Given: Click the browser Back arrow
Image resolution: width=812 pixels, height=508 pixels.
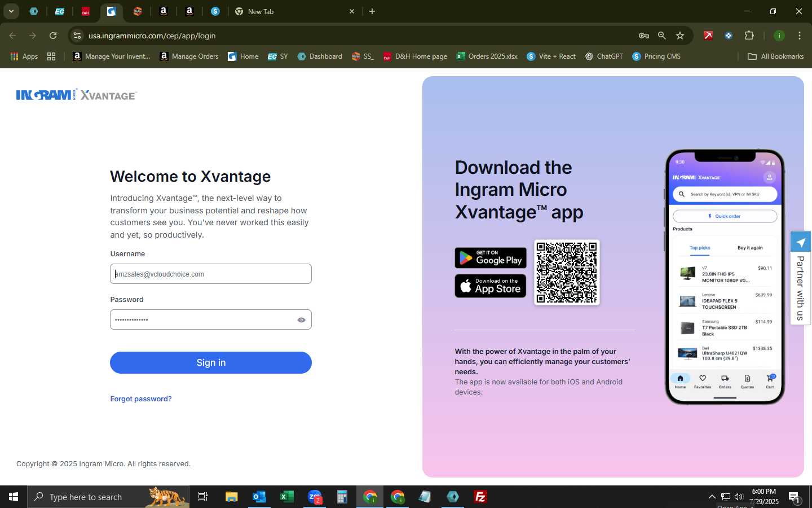Looking at the screenshot, I should click(x=12, y=36).
